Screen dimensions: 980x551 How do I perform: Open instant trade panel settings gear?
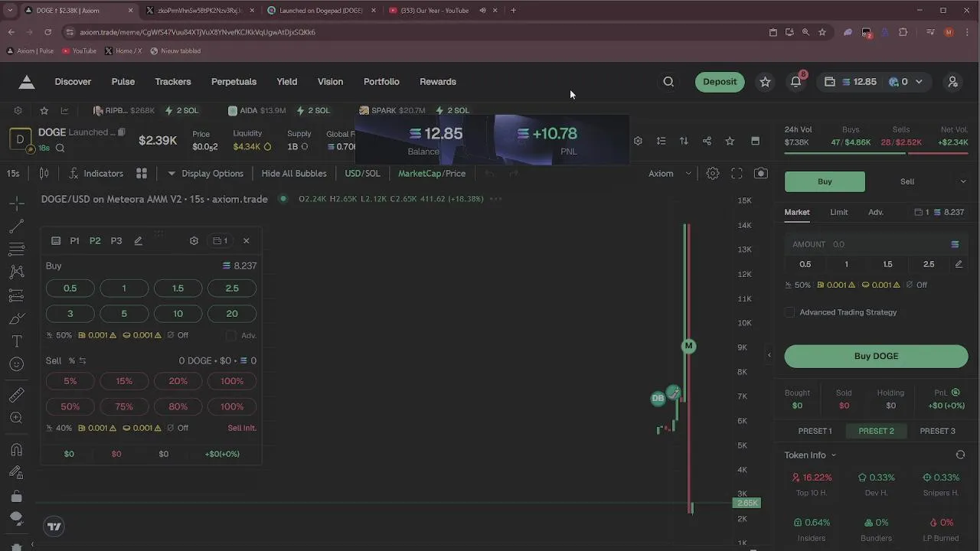tap(194, 240)
